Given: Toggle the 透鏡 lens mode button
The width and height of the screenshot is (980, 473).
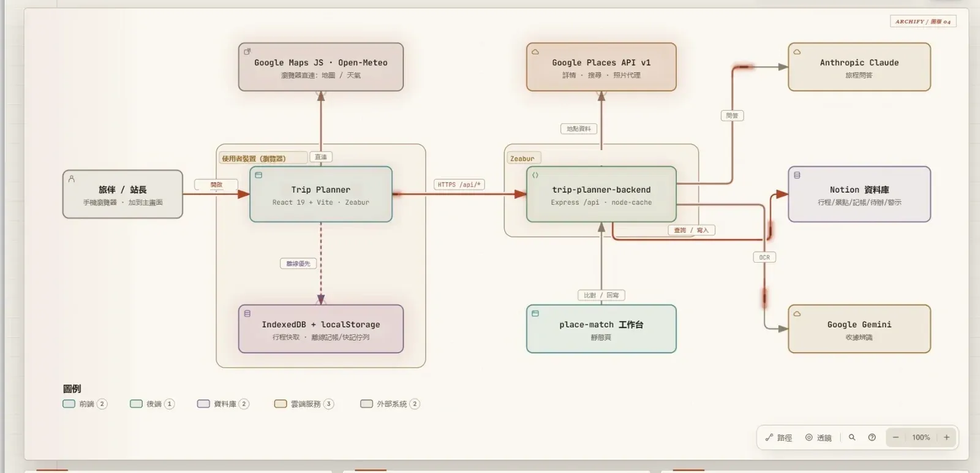Looking at the screenshot, I should click(x=818, y=437).
